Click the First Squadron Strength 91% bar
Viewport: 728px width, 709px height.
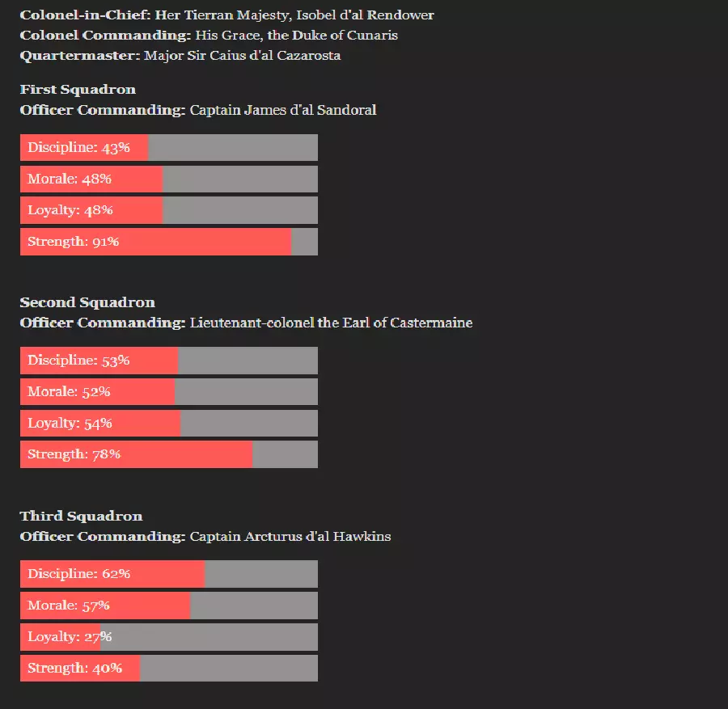tap(168, 242)
